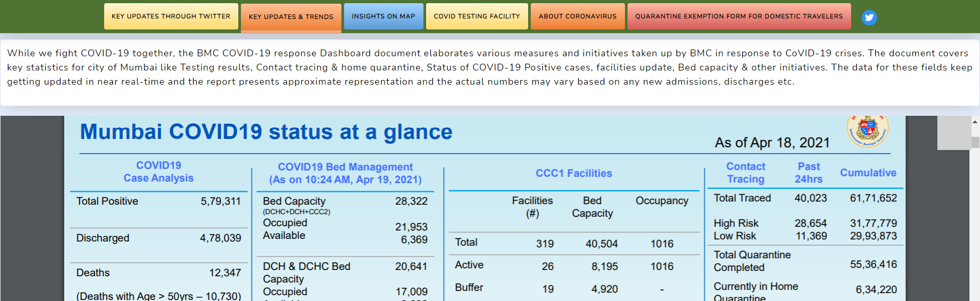Click the Mumbai COVID19 status at a glance heading
The width and height of the screenshot is (980, 301).
[266, 132]
